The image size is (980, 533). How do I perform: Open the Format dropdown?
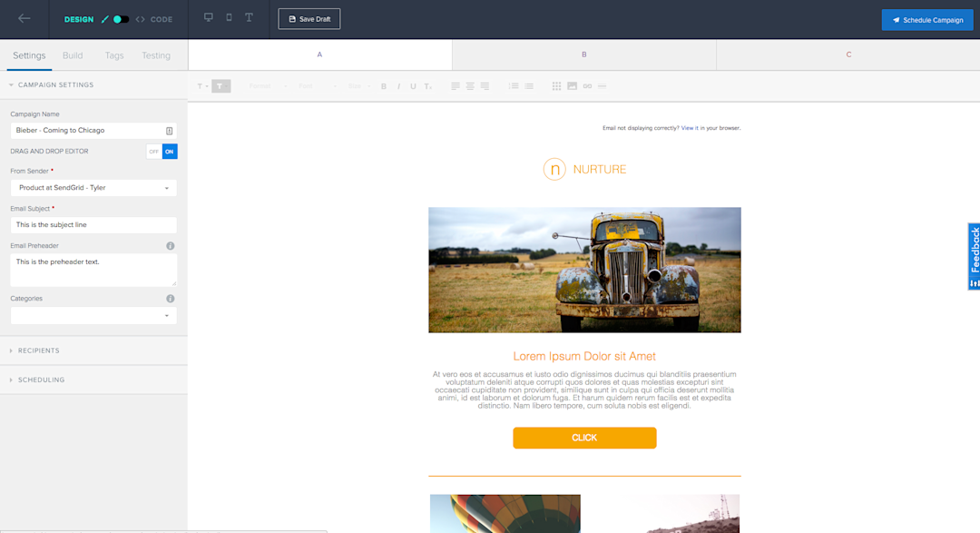268,86
